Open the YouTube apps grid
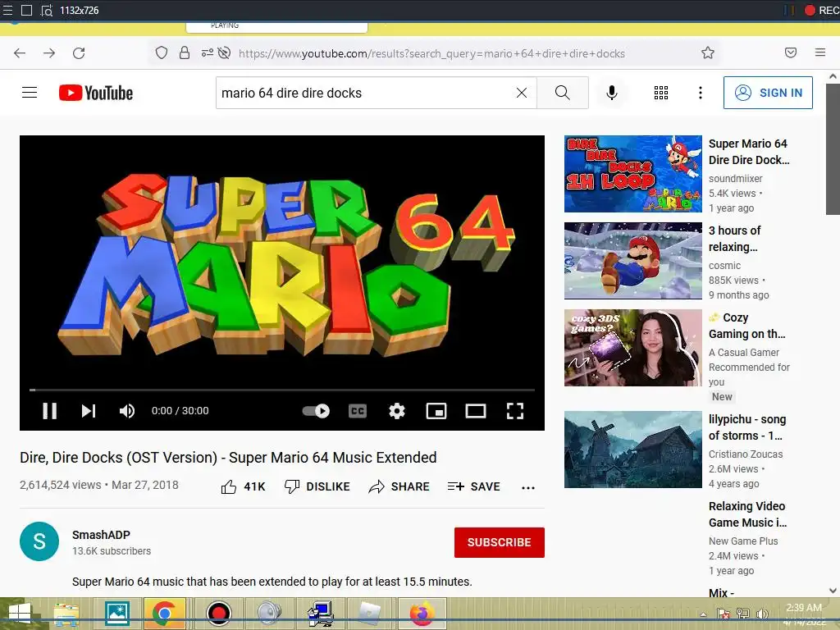 point(661,93)
